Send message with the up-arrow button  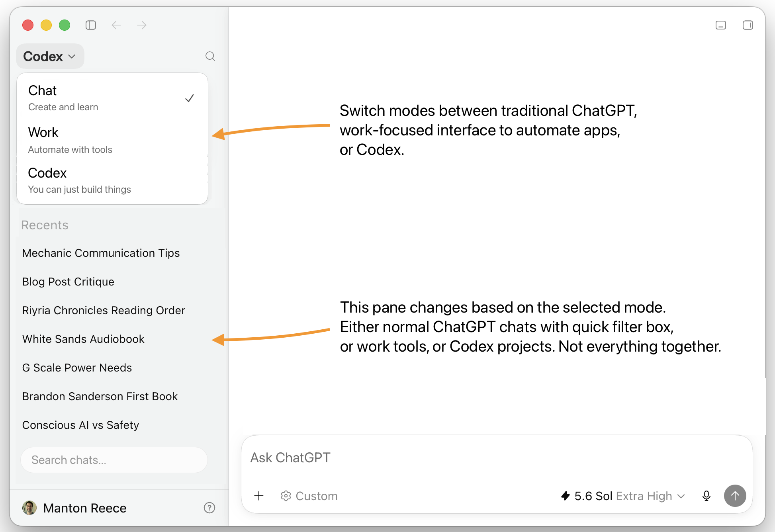735,496
